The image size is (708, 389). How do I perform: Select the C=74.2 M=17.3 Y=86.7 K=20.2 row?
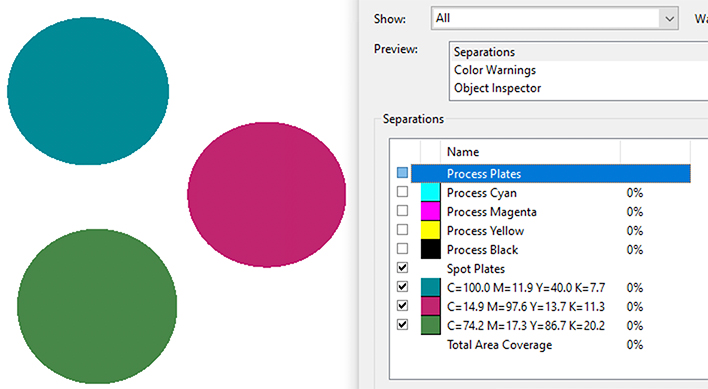(x=526, y=326)
